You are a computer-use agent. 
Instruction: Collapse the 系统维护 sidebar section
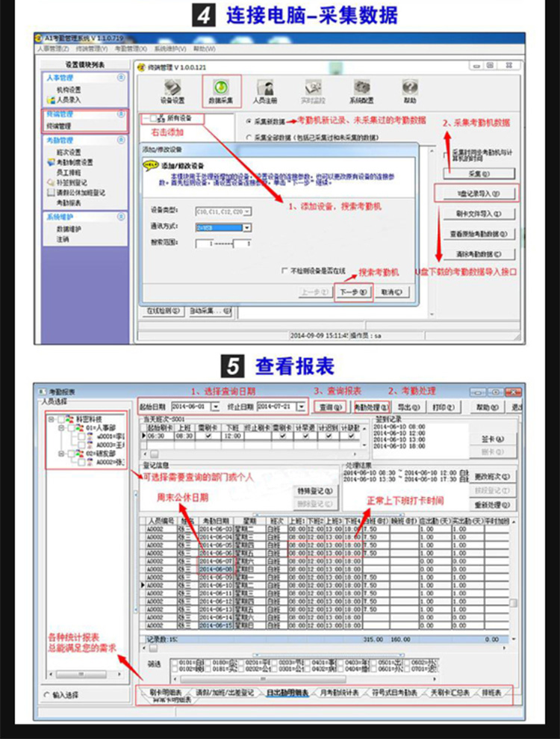tap(121, 217)
